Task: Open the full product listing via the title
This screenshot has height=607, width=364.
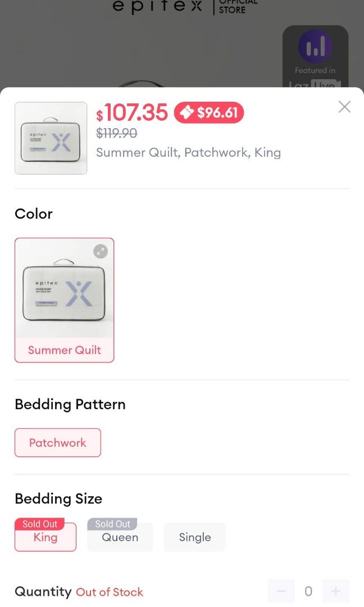Action: point(189,152)
